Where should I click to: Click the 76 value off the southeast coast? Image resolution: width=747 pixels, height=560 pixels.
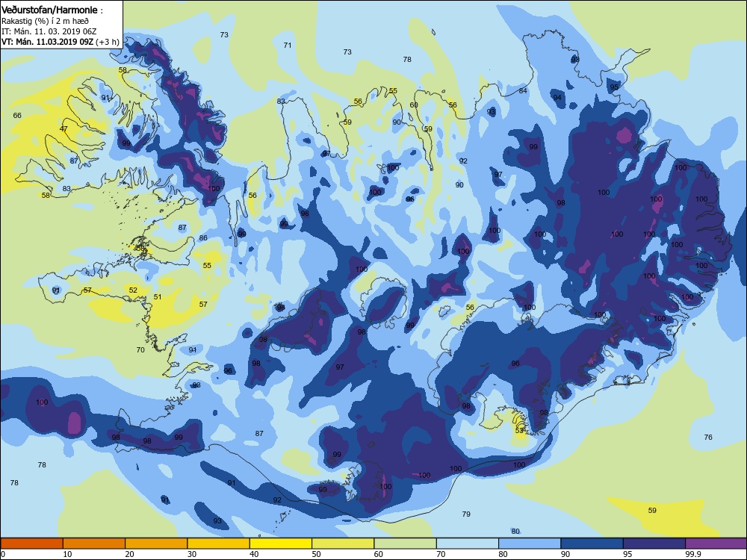(708, 437)
